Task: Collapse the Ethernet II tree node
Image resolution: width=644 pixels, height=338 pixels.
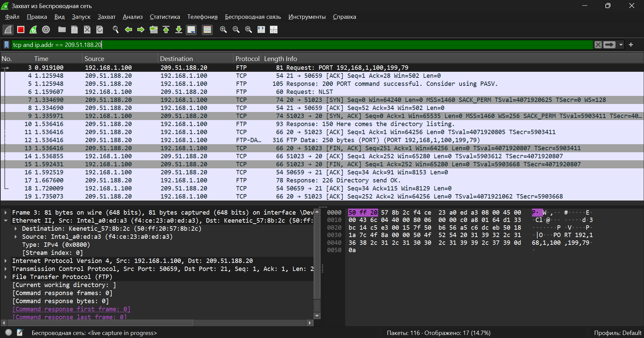Action: coord(6,221)
